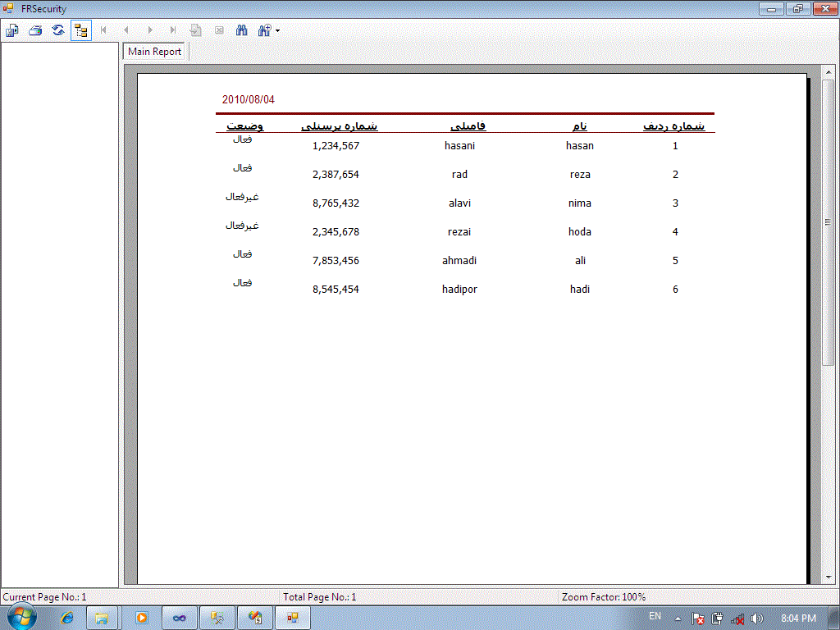Select the Main Report tab
Image resolution: width=840 pixels, height=630 pixels.
154,52
